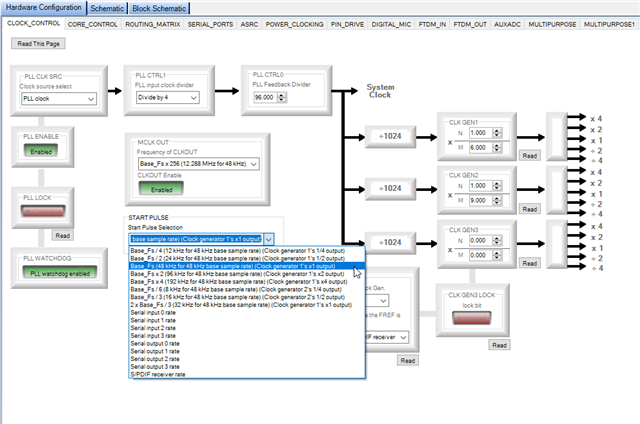640x424 pixels.
Task: Choose Base_Fs / 6 8 kHz option
Action: (247, 289)
